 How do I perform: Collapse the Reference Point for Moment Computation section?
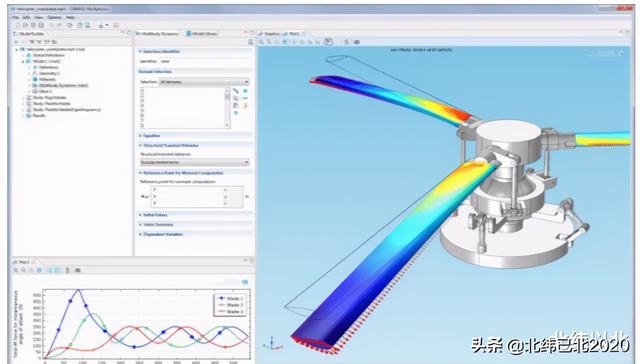click(x=141, y=173)
